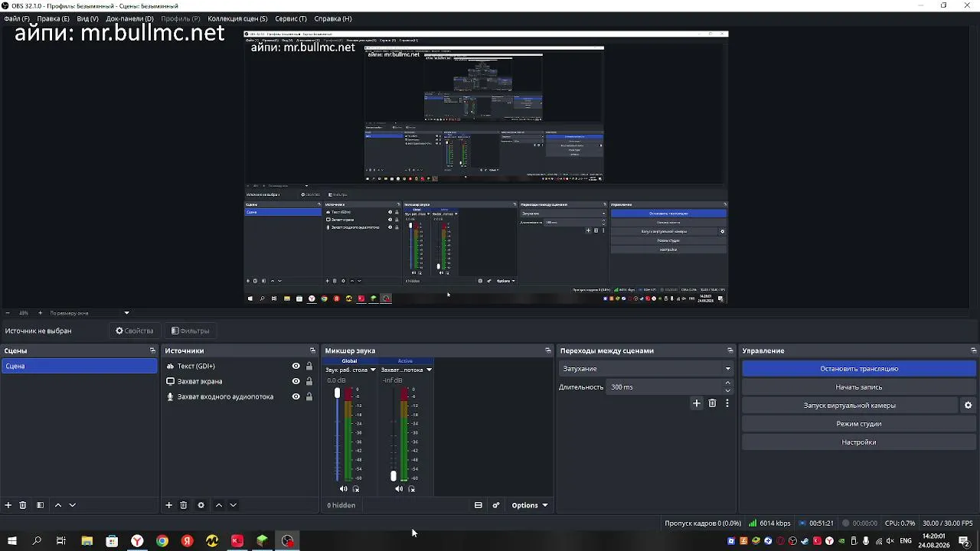The height and width of the screenshot is (551, 980).
Task: Hide the Текст (GDI+) source
Action: 296,366
